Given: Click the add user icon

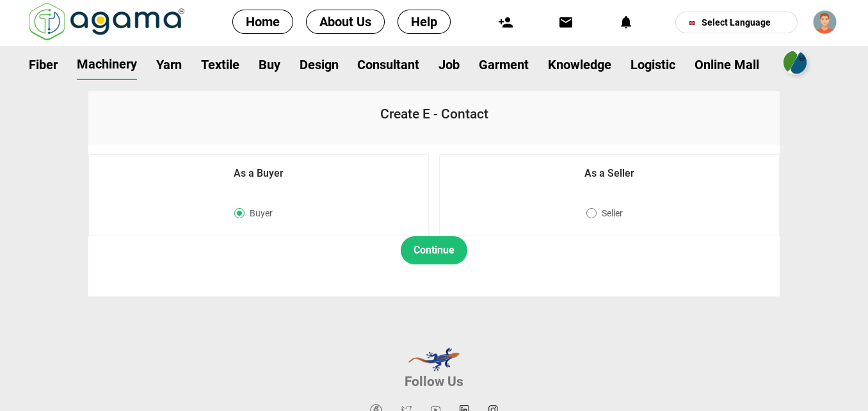Looking at the screenshot, I should point(506,22).
